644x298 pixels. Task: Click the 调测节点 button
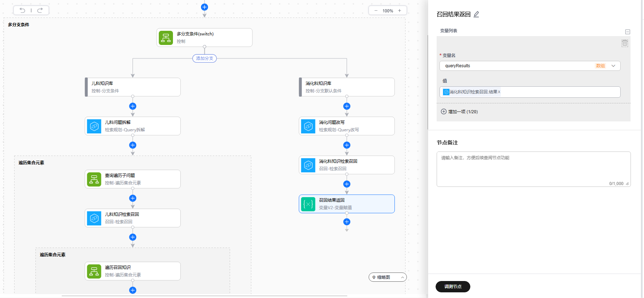click(453, 287)
